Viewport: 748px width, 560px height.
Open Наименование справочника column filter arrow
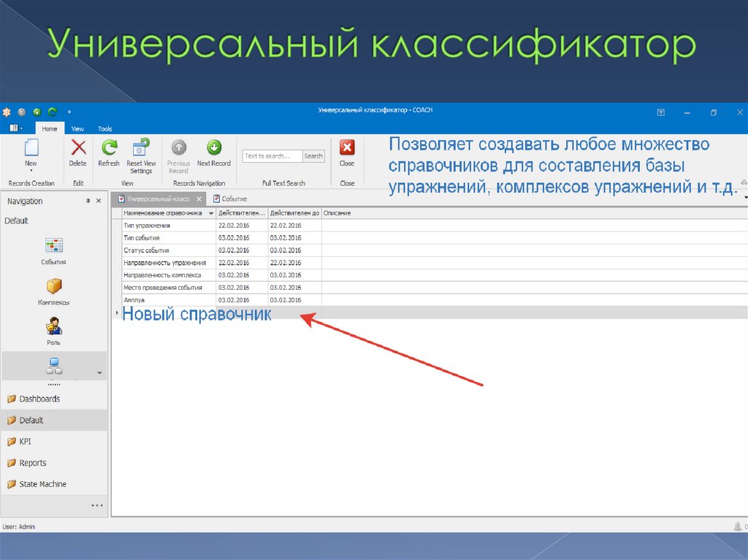[211, 214]
